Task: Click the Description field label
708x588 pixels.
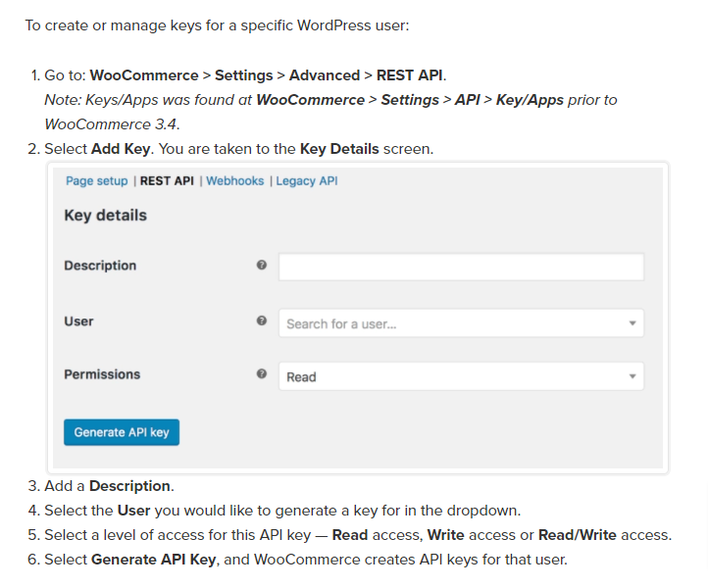Action: coord(100,266)
